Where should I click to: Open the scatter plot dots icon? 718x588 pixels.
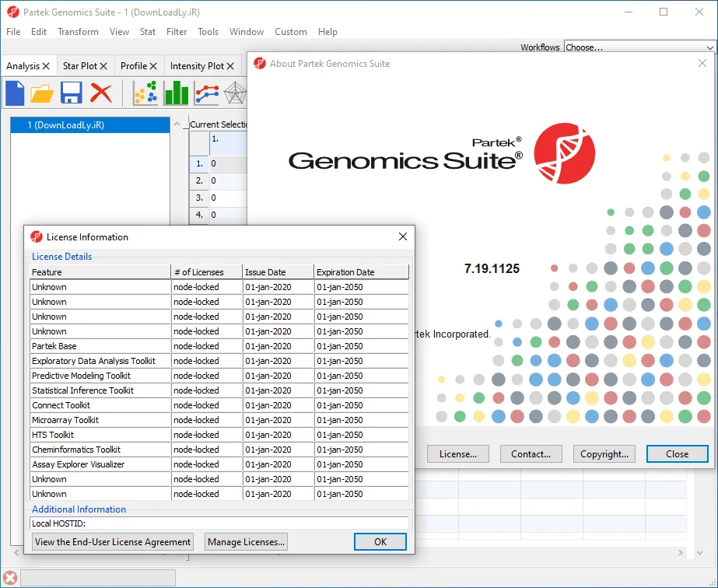pos(145,93)
